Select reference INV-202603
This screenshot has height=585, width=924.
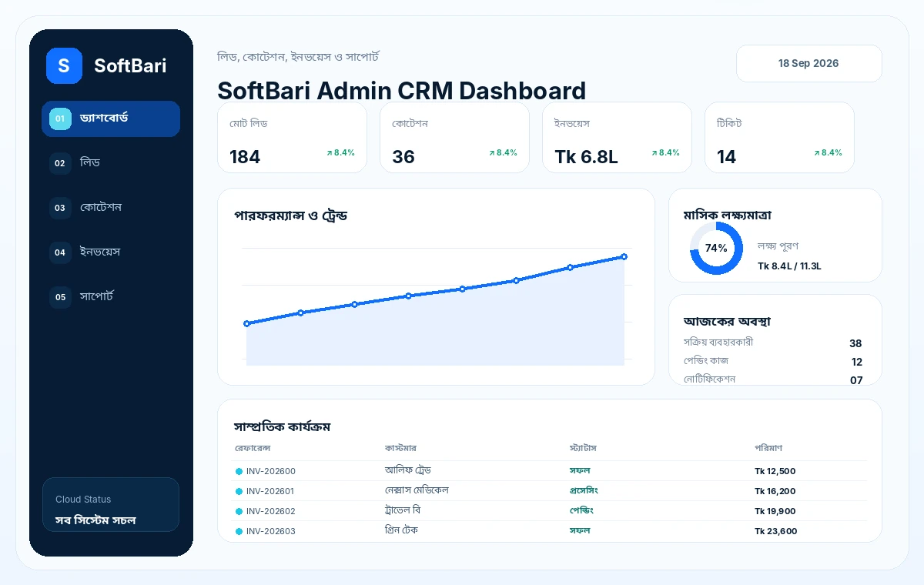(x=271, y=531)
